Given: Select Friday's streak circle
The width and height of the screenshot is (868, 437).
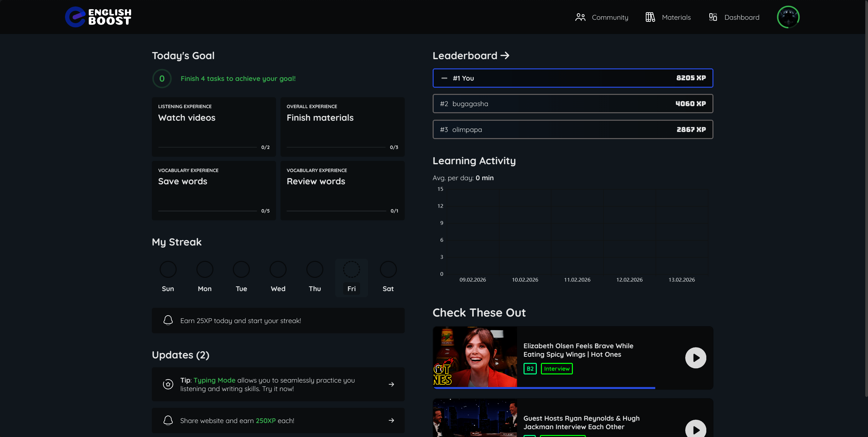Looking at the screenshot, I should (x=351, y=269).
